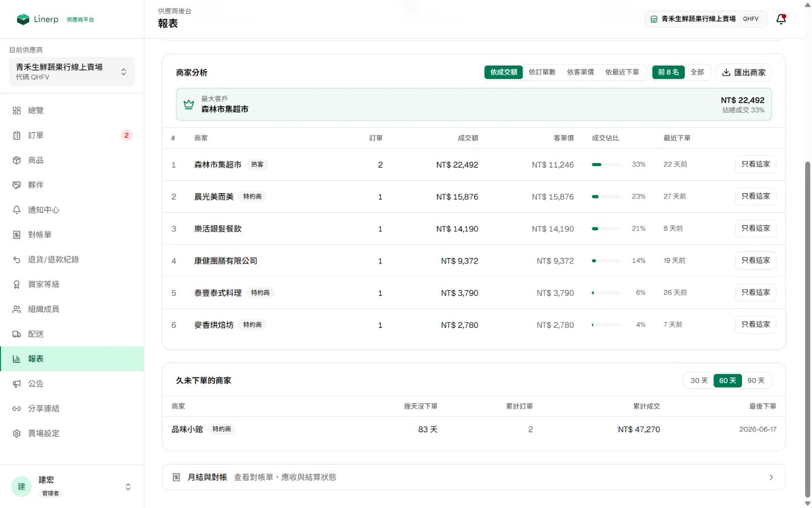Click the crown icon in 最大客戶 banner

click(189, 104)
